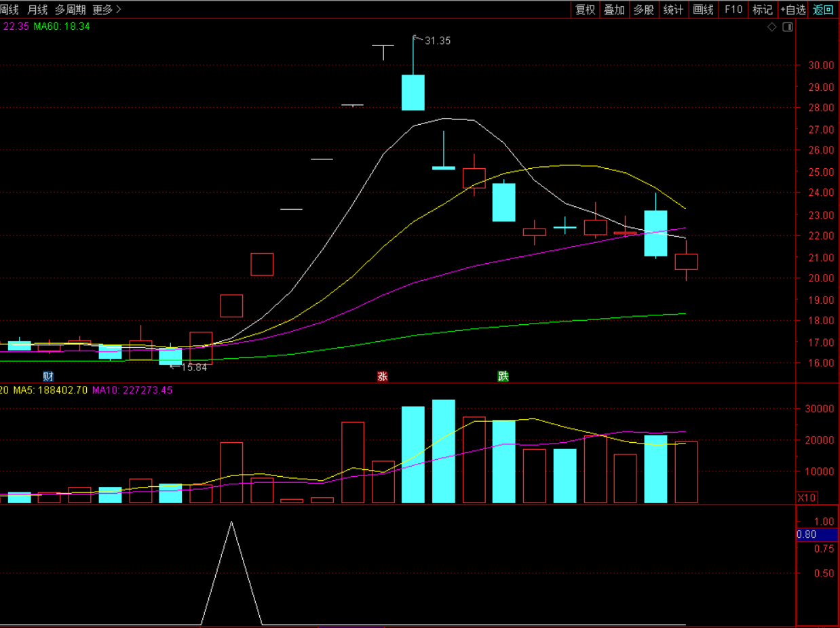The height and width of the screenshot is (628, 840).
Task: Click the 0.80 indicator value highlight
Action: (816, 534)
